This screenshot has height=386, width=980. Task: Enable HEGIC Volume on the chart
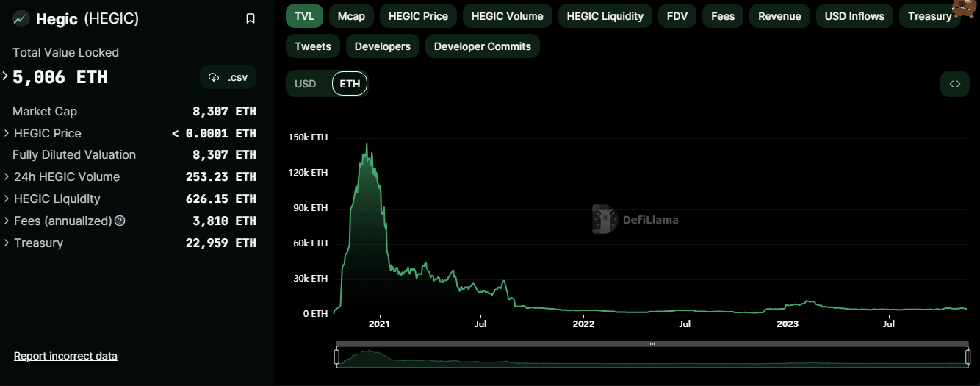click(508, 16)
